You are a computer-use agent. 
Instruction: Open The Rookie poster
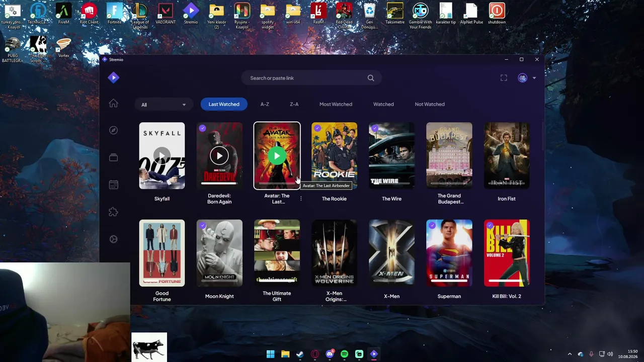point(334,156)
